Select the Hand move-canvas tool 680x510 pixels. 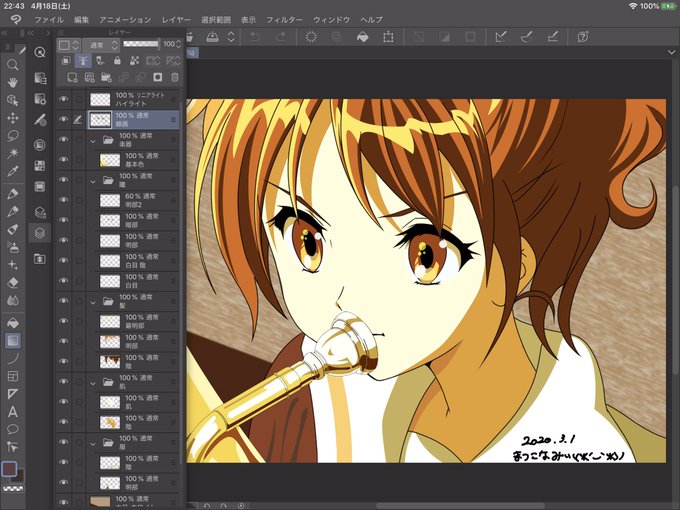(x=13, y=82)
